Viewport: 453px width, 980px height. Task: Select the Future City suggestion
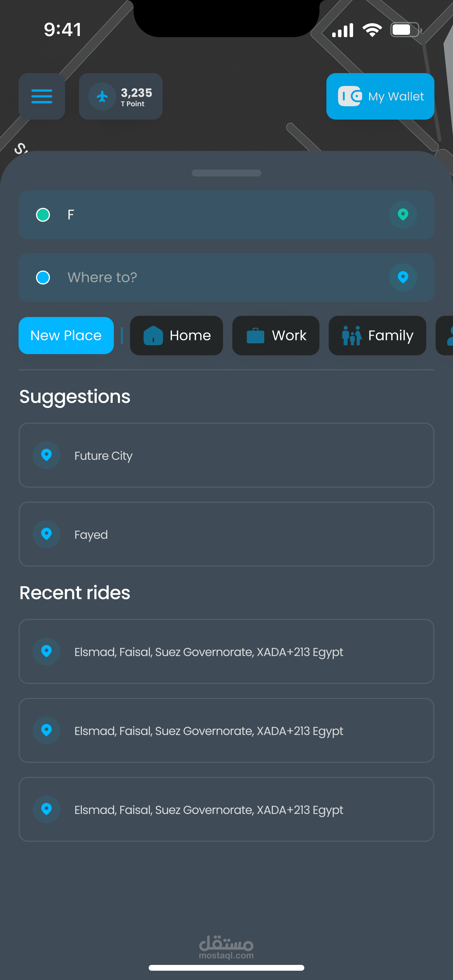coord(226,455)
